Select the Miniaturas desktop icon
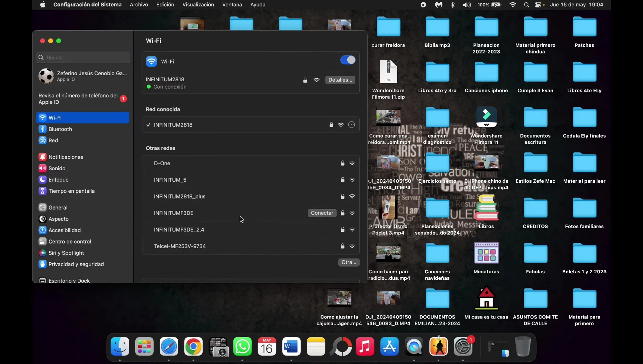 point(486,258)
